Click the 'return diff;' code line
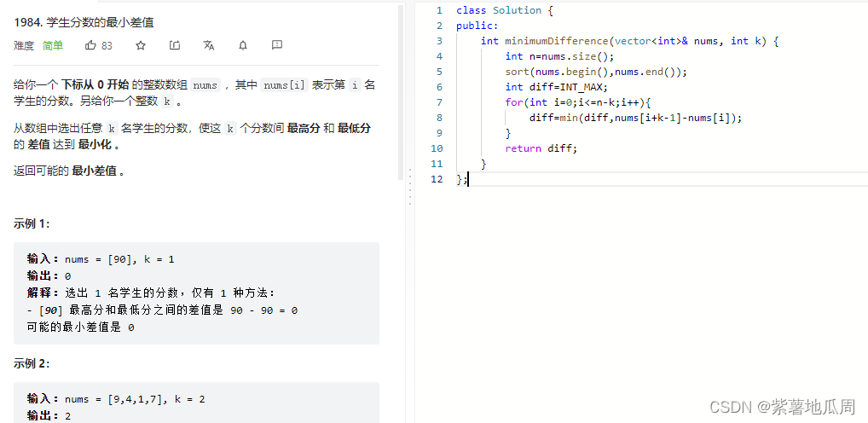 tap(541, 148)
